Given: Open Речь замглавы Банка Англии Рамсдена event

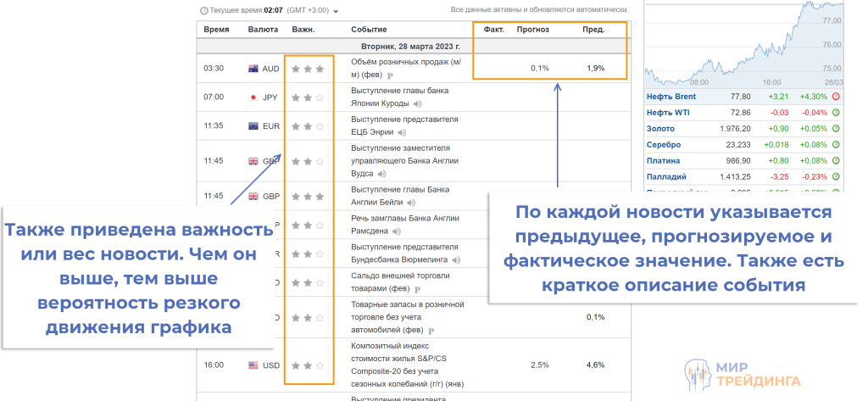Looking at the screenshot, I should 403,225.
